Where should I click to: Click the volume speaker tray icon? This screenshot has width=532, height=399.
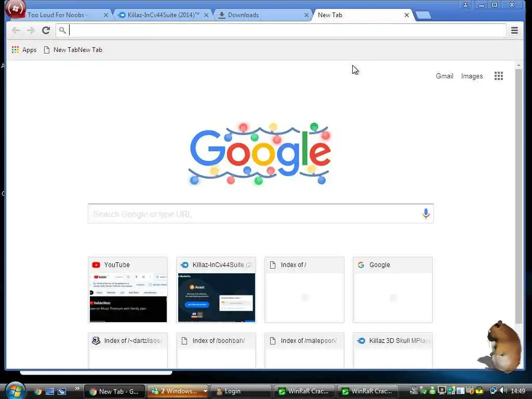503,391
